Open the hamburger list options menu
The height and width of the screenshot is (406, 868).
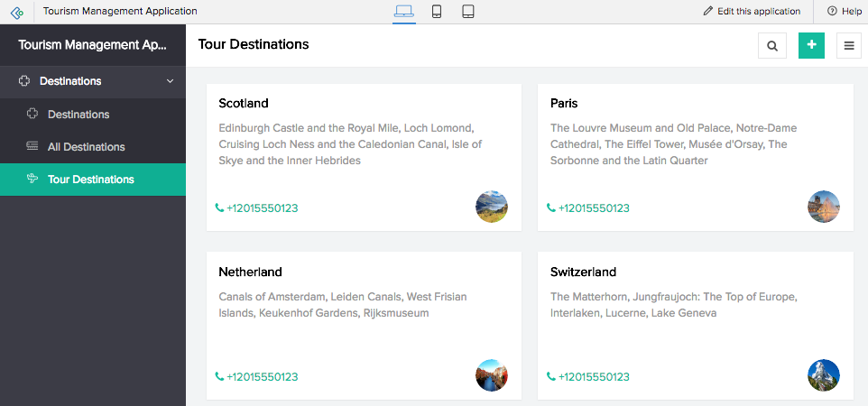[x=849, y=45]
